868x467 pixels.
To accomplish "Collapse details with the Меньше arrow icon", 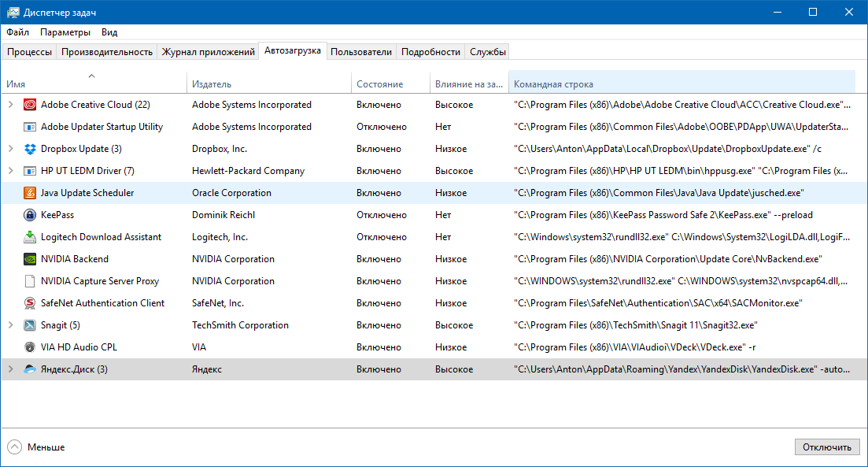I will point(14,447).
